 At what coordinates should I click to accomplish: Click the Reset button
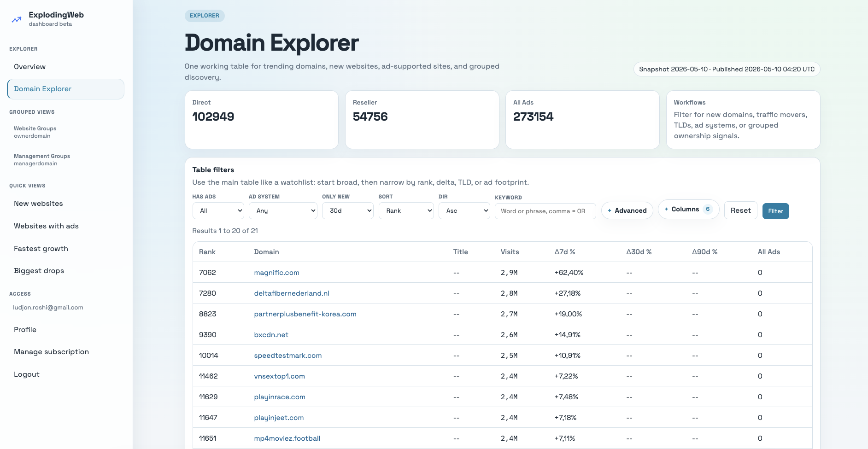pos(740,210)
